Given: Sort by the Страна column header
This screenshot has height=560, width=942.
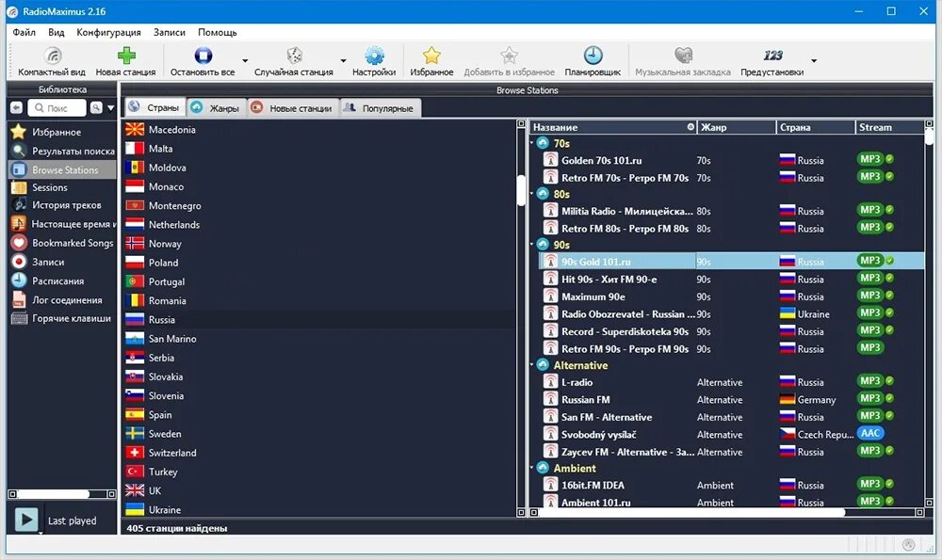Looking at the screenshot, I should click(x=815, y=127).
